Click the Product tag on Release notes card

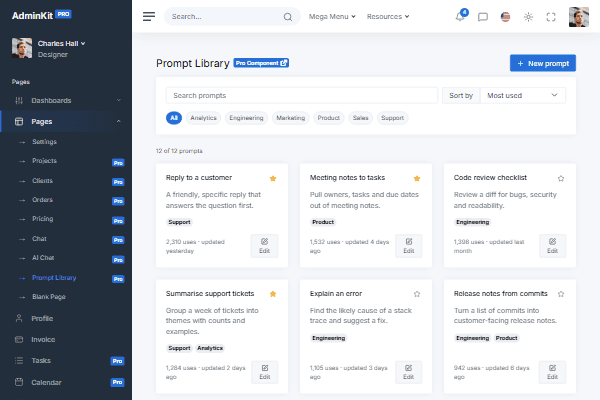coord(506,338)
